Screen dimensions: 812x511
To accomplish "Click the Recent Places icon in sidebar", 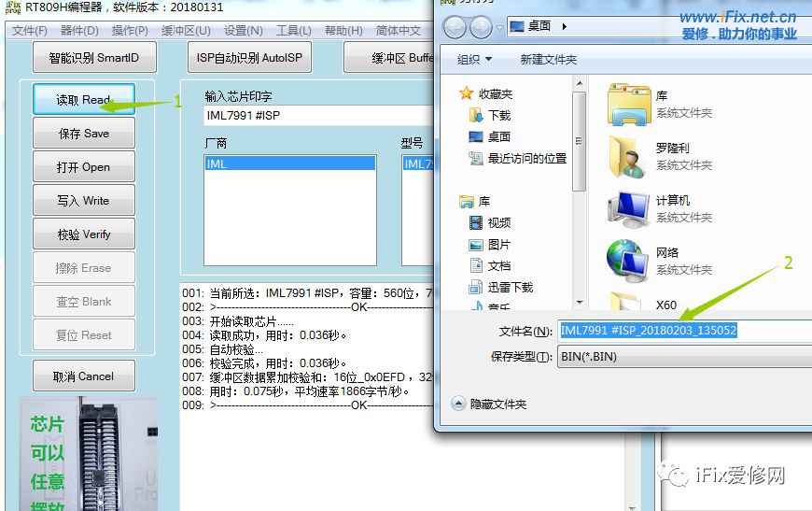I will (475, 159).
